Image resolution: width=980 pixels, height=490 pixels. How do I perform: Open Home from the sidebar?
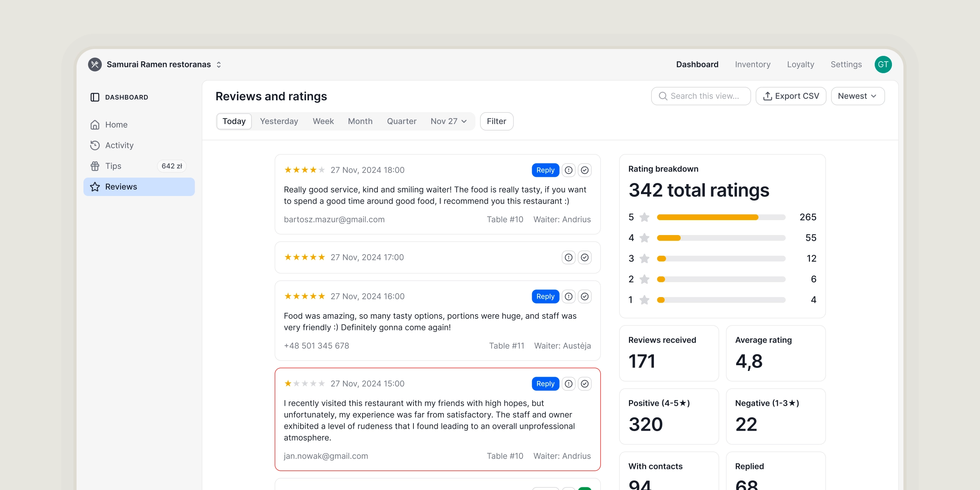[x=116, y=125]
